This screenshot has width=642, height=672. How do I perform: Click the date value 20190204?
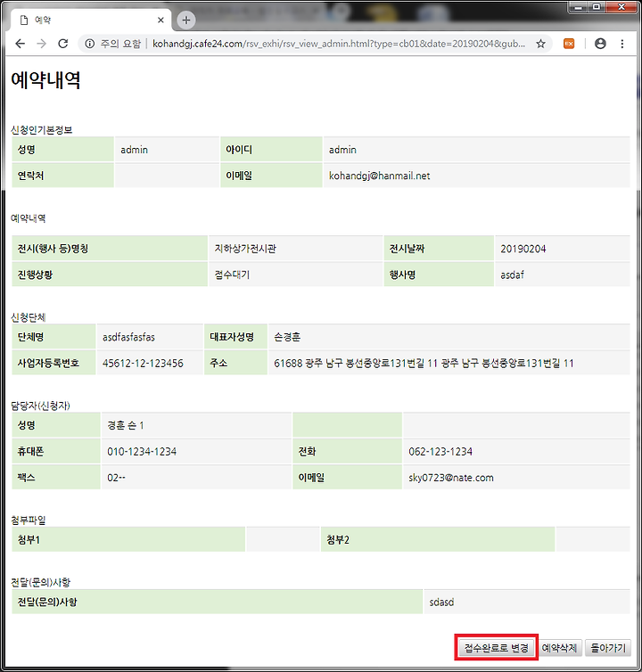coord(523,249)
